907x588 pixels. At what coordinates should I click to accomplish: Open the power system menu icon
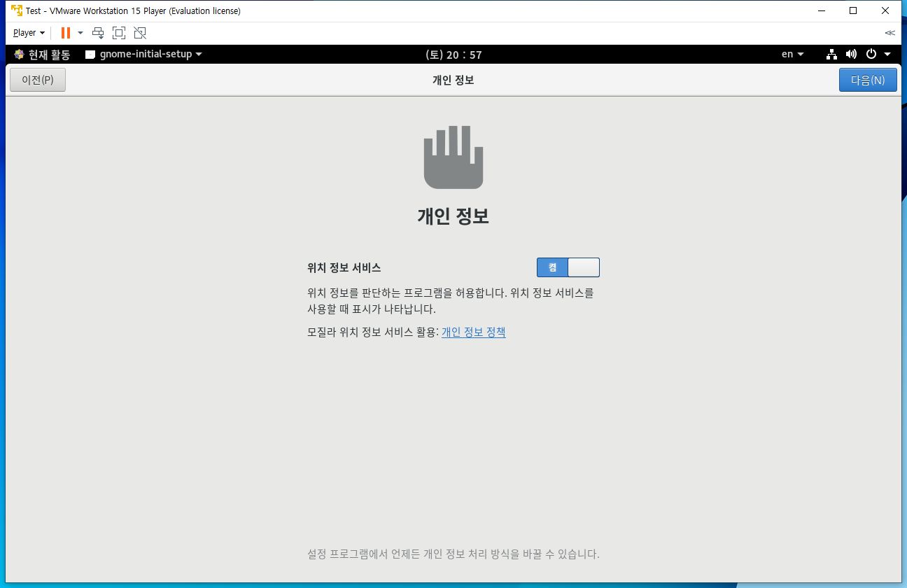click(871, 54)
